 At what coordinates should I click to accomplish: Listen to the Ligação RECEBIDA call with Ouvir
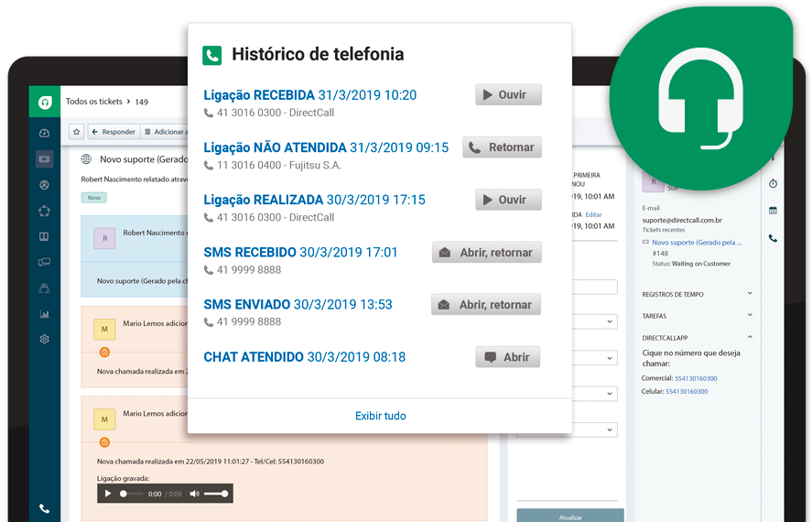(509, 94)
